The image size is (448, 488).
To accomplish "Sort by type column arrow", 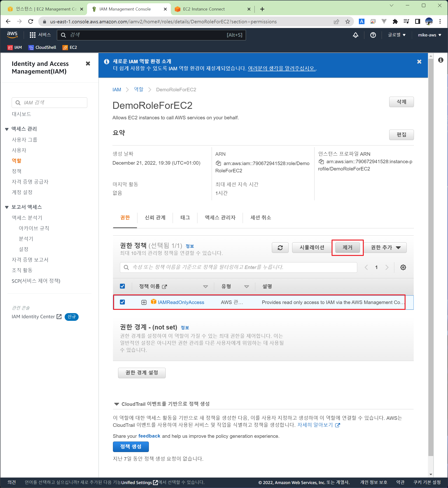I will point(247,286).
